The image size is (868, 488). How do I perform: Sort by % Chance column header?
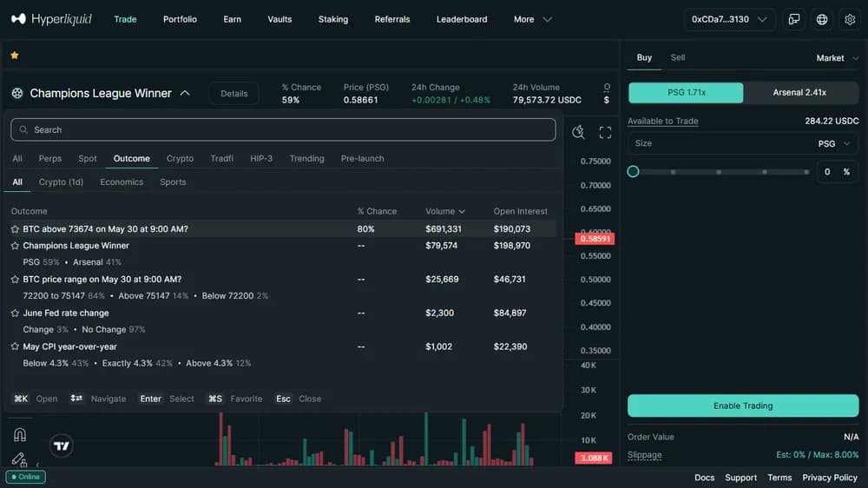[x=377, y=211]
